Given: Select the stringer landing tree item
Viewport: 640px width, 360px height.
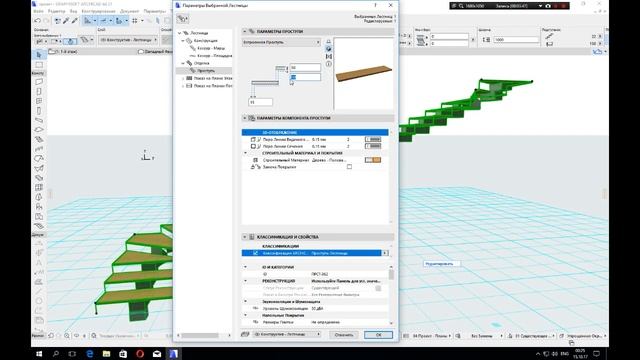Looking at the screenshot, I should tap(211, 56).
